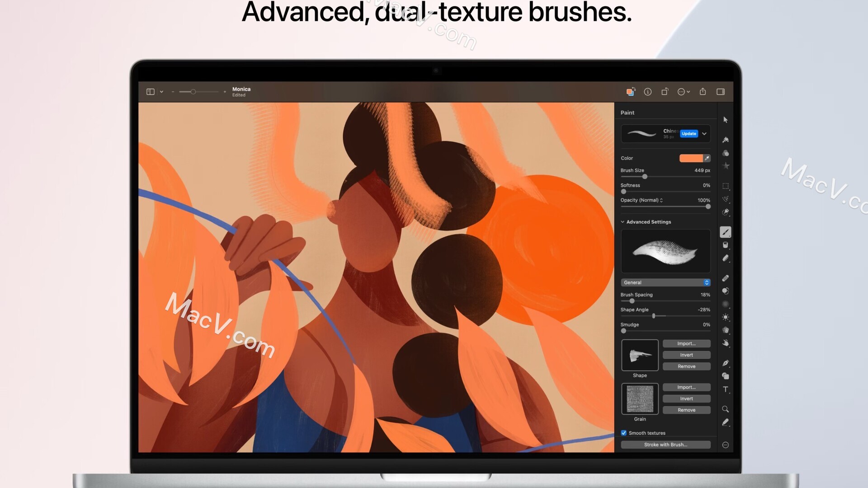This screenshot has width=868, height=488.
Task: Collapse the Advanced Settings section
Action: tap(623, 222)
